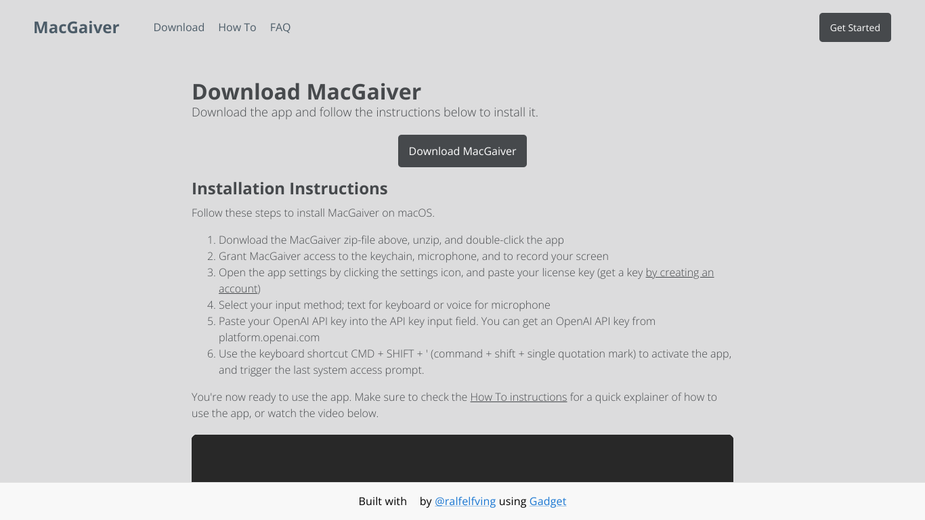Visit the @ralfelfving footer link
The image size is (925, 520).
465,501
